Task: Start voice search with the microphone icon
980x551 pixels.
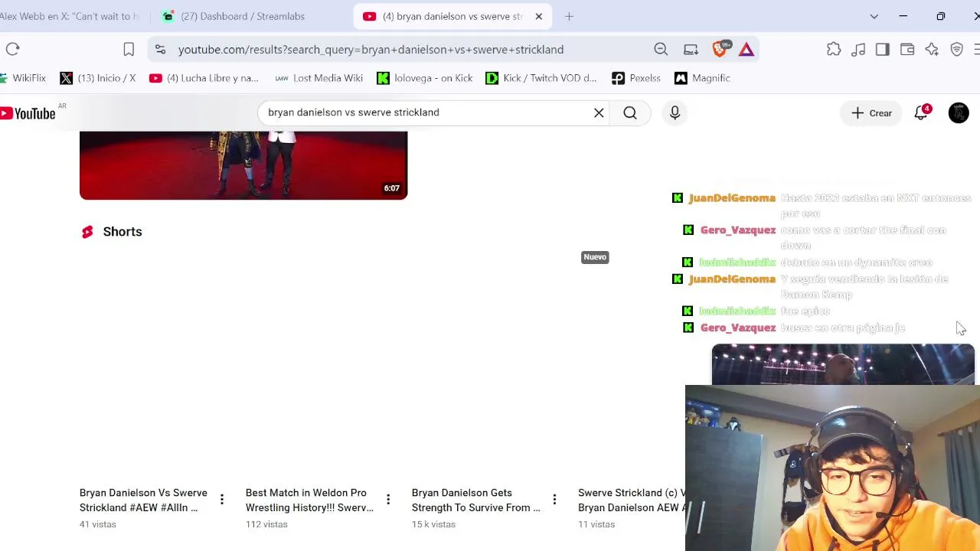Action: (675, 113)
